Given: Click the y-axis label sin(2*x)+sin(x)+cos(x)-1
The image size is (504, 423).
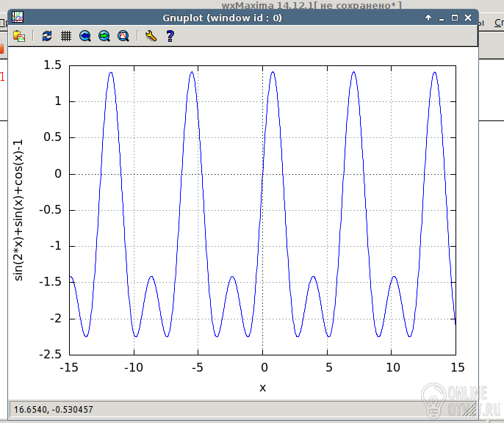Looking at the screenshot, I should [18, 210].
